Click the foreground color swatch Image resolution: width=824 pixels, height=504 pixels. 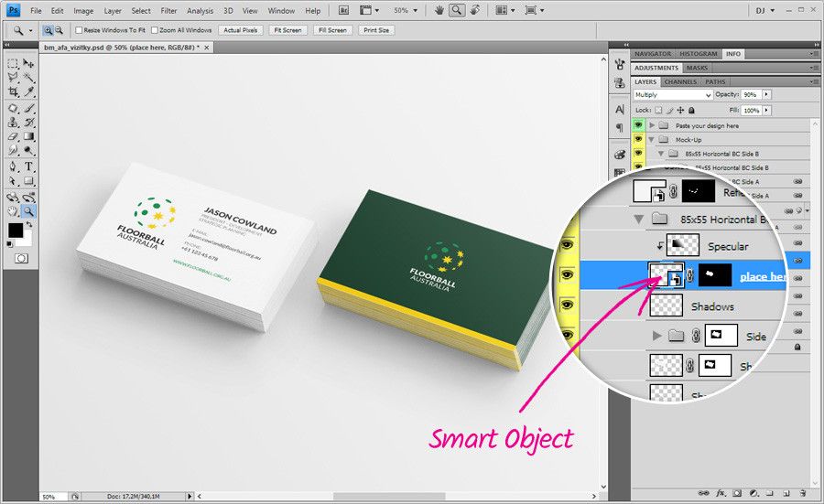[x=15, y=230]
